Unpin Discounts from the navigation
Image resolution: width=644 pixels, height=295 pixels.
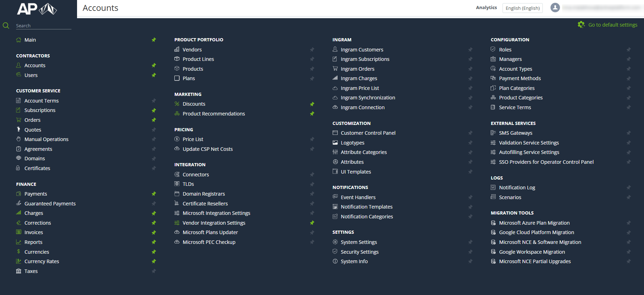(312, 104)
